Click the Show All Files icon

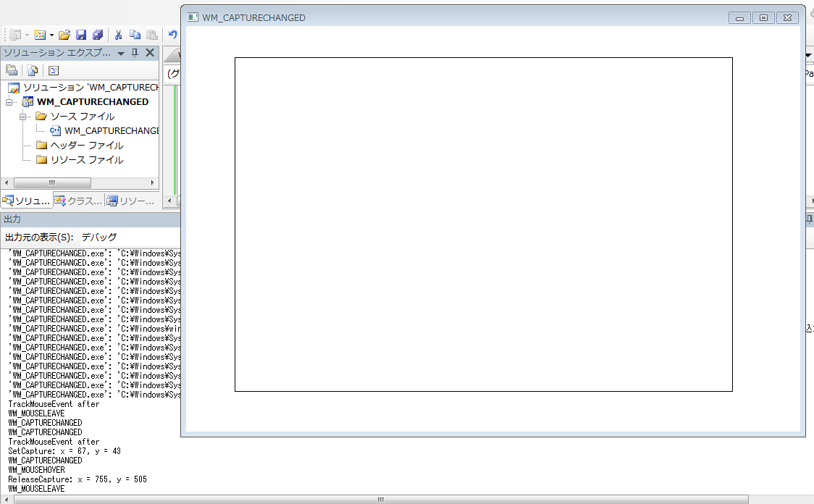point(32,70)
